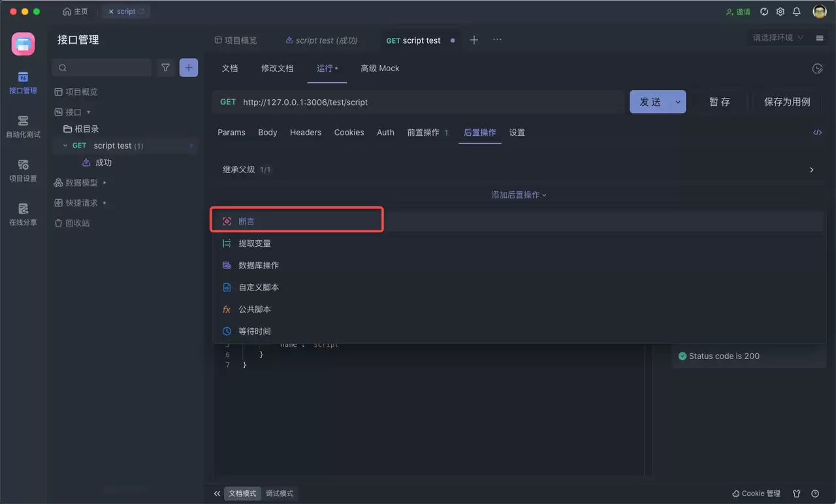Click the filter funnel icon
Image resolution: width=836 pixels, height=504 pixels.
point(166,67)
